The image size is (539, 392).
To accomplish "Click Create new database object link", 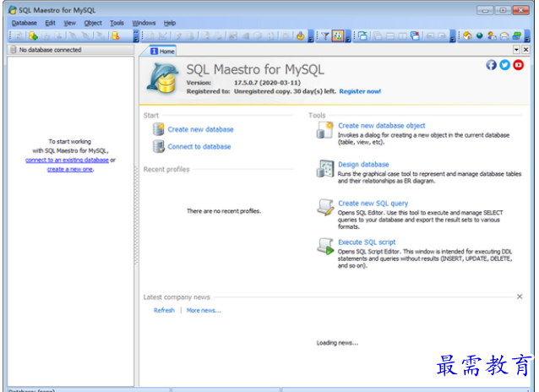I will click(382, 126).
